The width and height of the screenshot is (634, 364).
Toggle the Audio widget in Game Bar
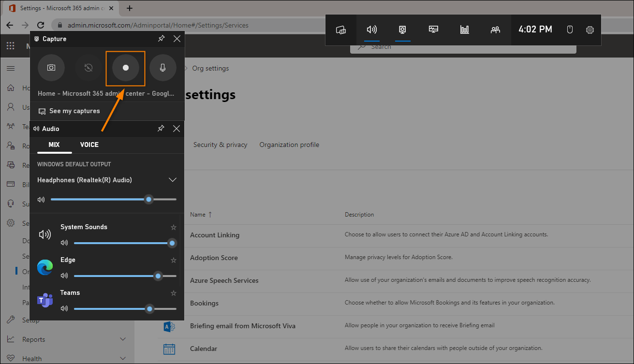pos(371,29)
